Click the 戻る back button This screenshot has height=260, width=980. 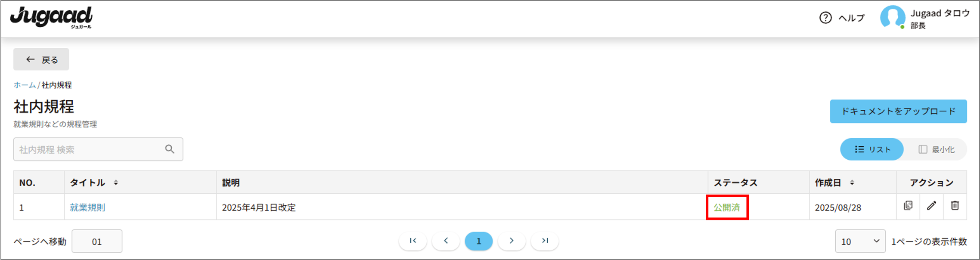(41, 59)
